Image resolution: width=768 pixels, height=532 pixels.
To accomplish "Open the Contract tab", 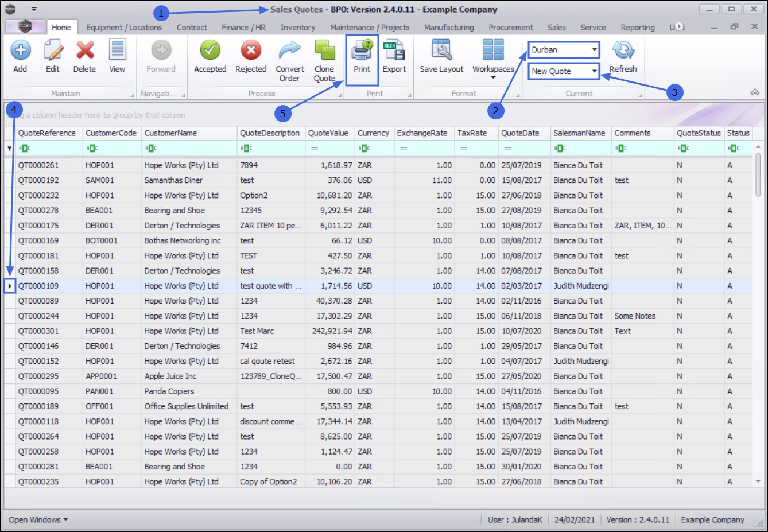I will 192,27.
